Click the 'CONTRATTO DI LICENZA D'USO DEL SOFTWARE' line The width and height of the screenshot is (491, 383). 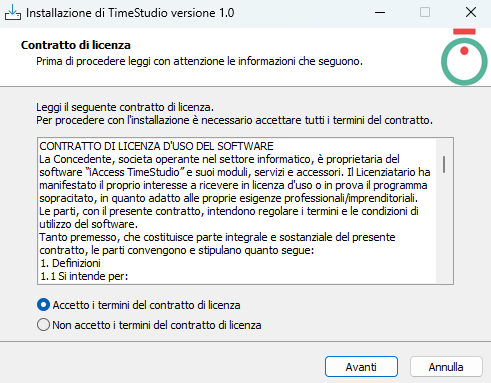point(156,146)
